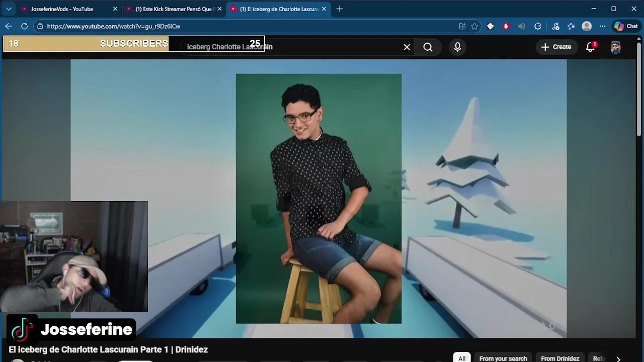Add this page to favorites star
644x362 pixels.
tap(474, 26)
